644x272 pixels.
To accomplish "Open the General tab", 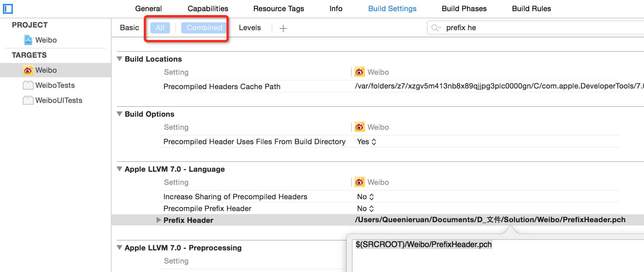I will pos(148,9).
